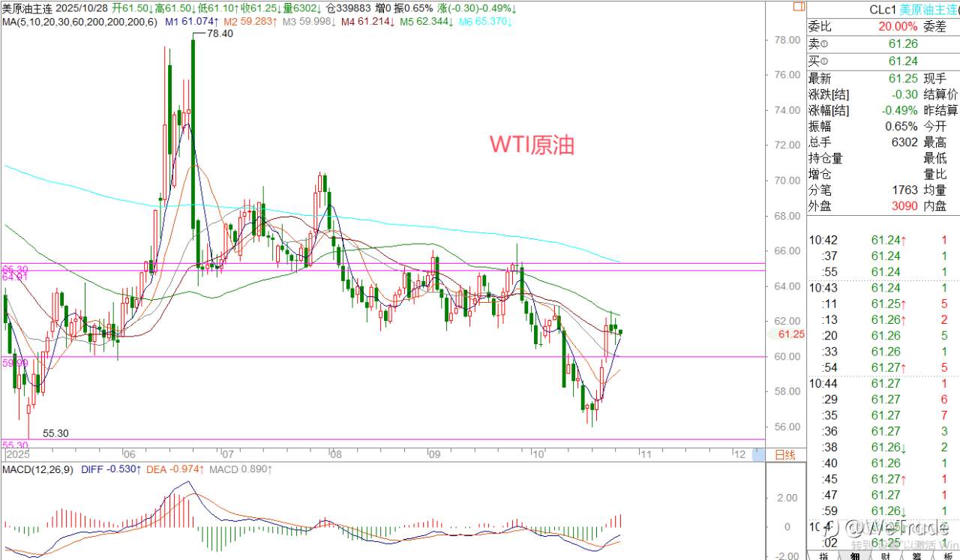
Task: Click the 涨幅[结] value -0.49%
Action: point(899,110)
